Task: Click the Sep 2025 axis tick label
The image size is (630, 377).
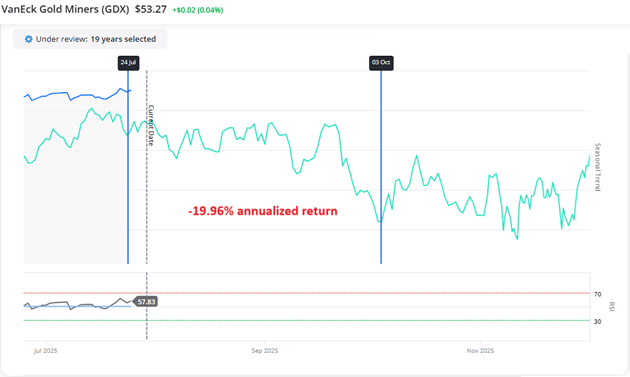Action: [x=265, y=351]
